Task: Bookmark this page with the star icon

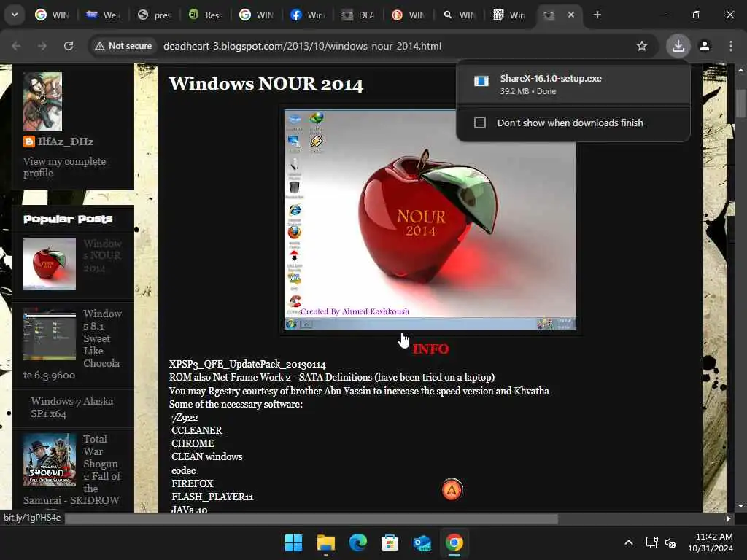Action: click(642, 46)
